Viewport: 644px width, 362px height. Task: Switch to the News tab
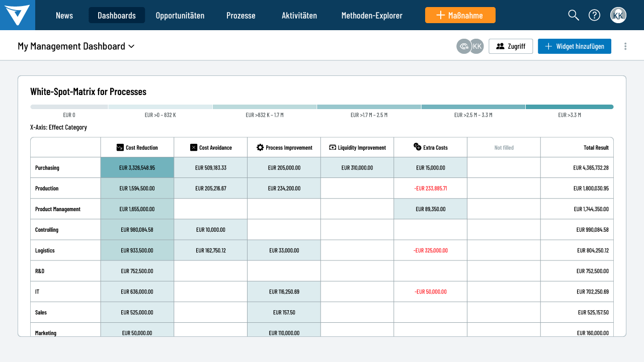tap(64, 15)
